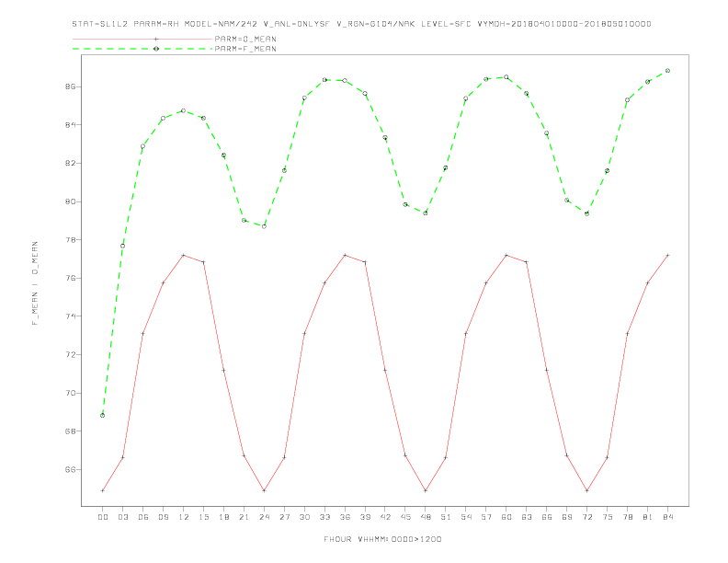Click y-axis tick label 68
Viewport: 728px width, 563px height.
coord(70,431)
